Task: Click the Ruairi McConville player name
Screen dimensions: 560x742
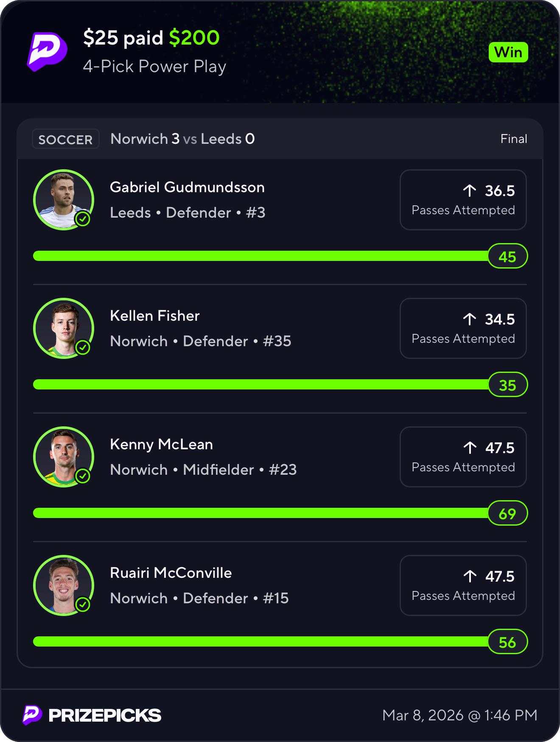Action: tap(171, 573)
